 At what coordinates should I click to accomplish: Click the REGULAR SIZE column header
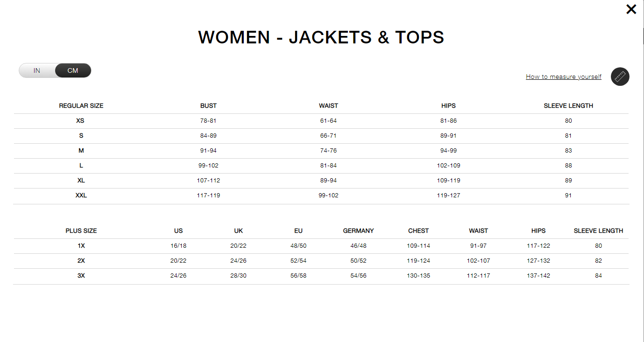(81, 106)
